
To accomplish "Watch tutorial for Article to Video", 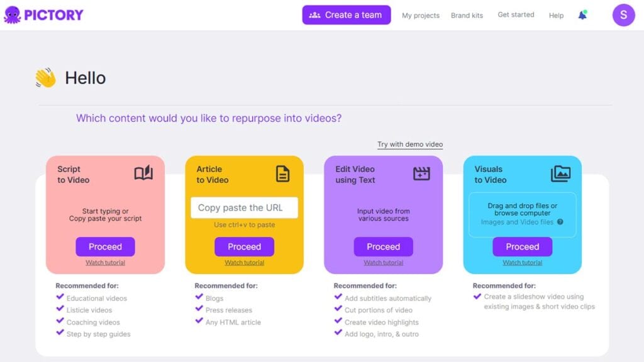I will click(x=244, y=263).
